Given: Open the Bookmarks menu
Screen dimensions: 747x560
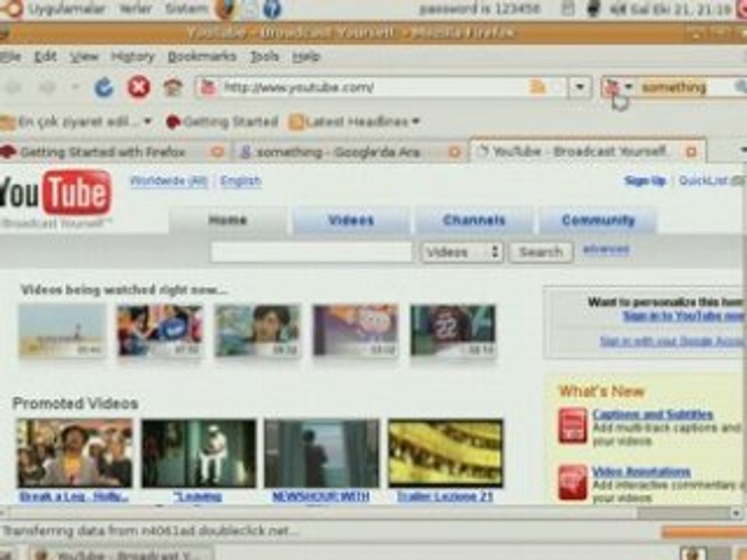Looking at the screenshot, I should (x=202, y=57).
